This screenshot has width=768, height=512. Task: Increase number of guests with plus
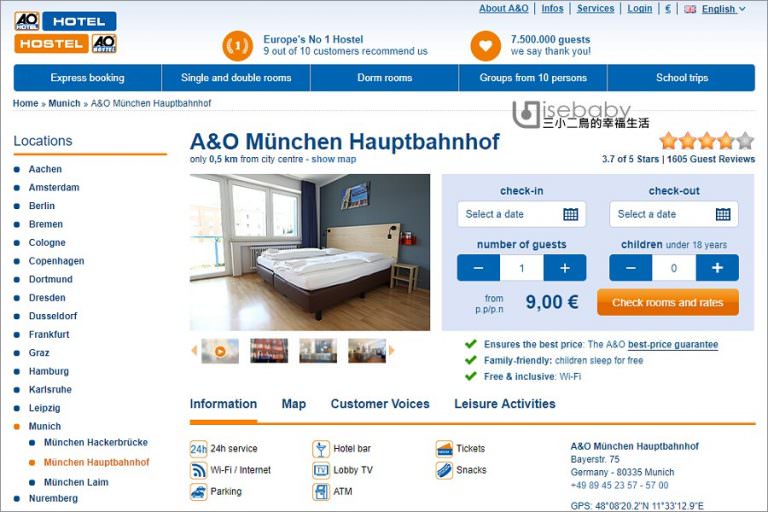click(565, 268)
